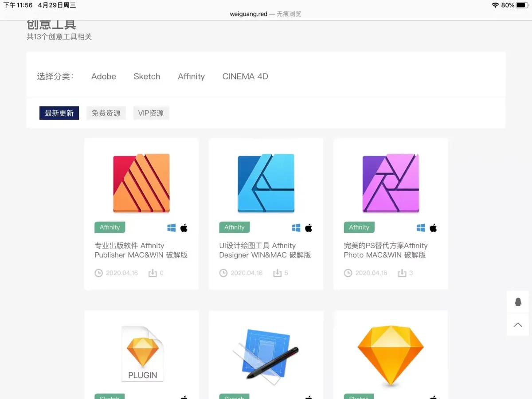
Task: Click the Apple icon on Affinity Photo card
Action: point(434,228)
